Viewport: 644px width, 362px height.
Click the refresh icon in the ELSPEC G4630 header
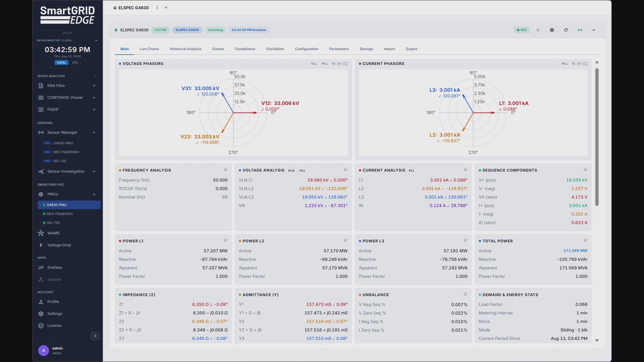[566, 30]
